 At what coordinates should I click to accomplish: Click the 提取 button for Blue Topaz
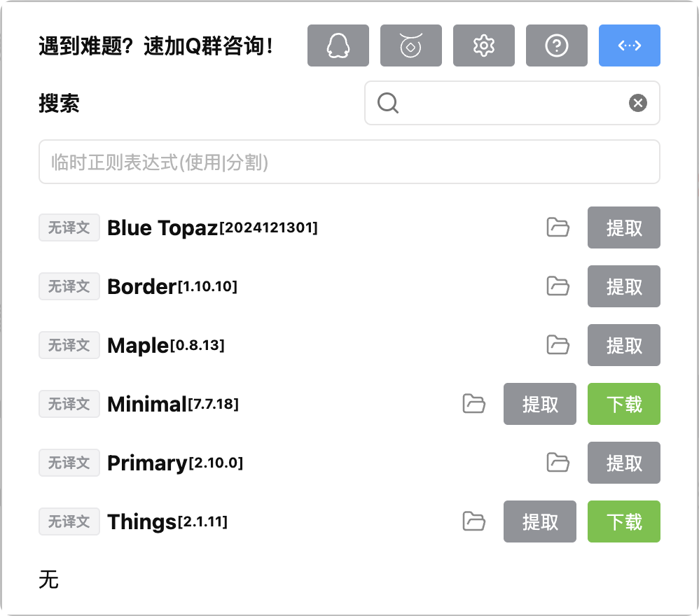pos(623,227)
